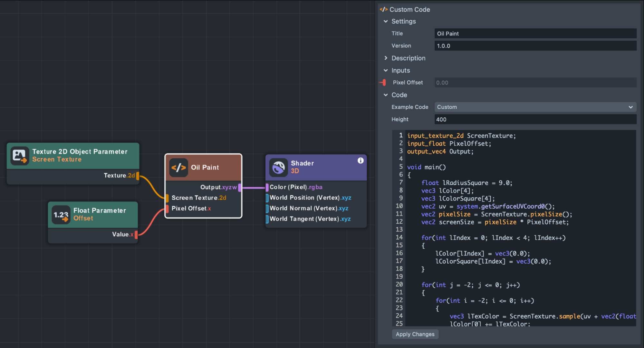This screenshot has width=644, height=348.
Task: Click the Custom Code panel header icon
Action: point(383,9)
